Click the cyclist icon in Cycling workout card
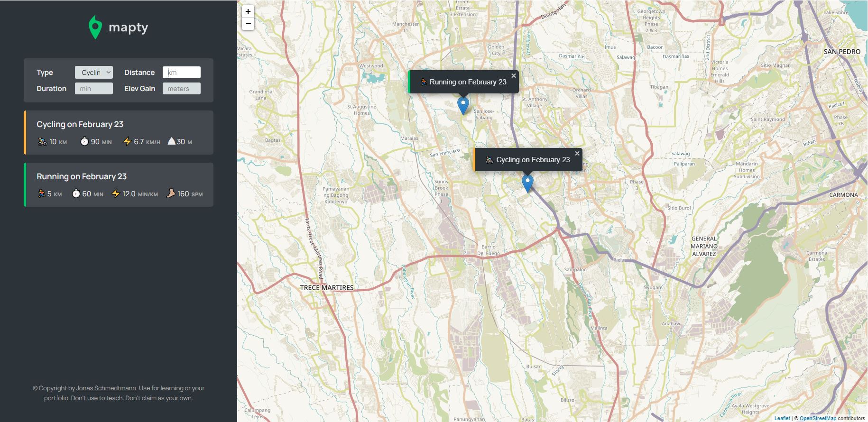This screenshot has width=868, height=422. pos(42,142)
